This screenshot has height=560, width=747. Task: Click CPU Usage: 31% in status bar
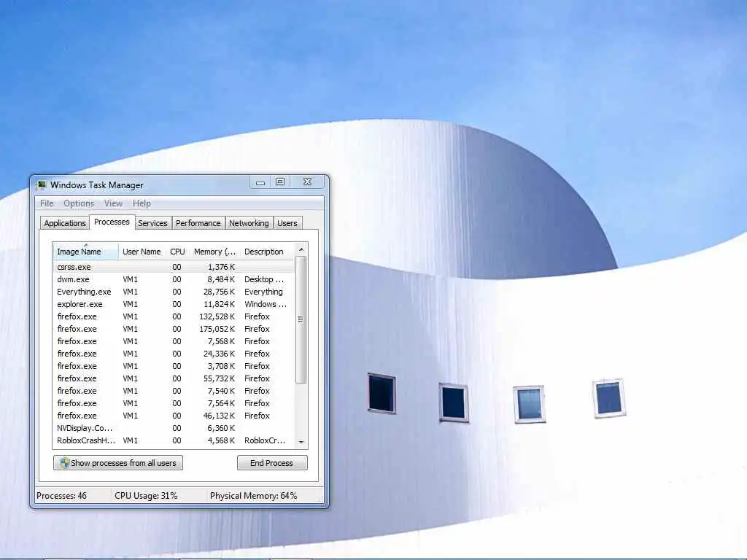pyautogui.click(x=146, y=496)
